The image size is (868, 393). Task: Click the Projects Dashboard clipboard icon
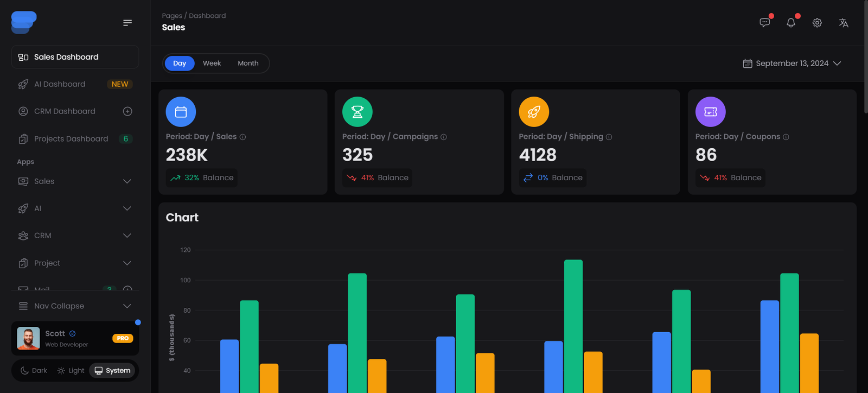[x=23, y=139]
